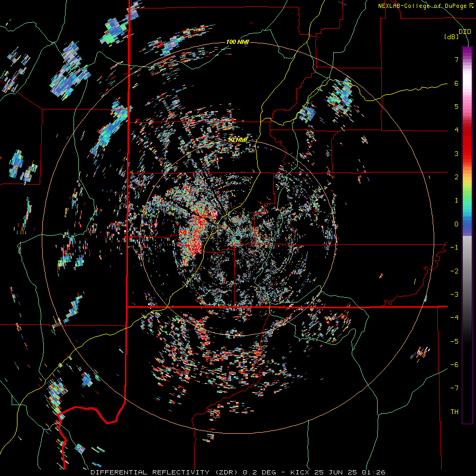Click the NEXLAB-College of DuPage watermark text
The width and height of the screenshot is (476, 476).
[x=426, y=6]
